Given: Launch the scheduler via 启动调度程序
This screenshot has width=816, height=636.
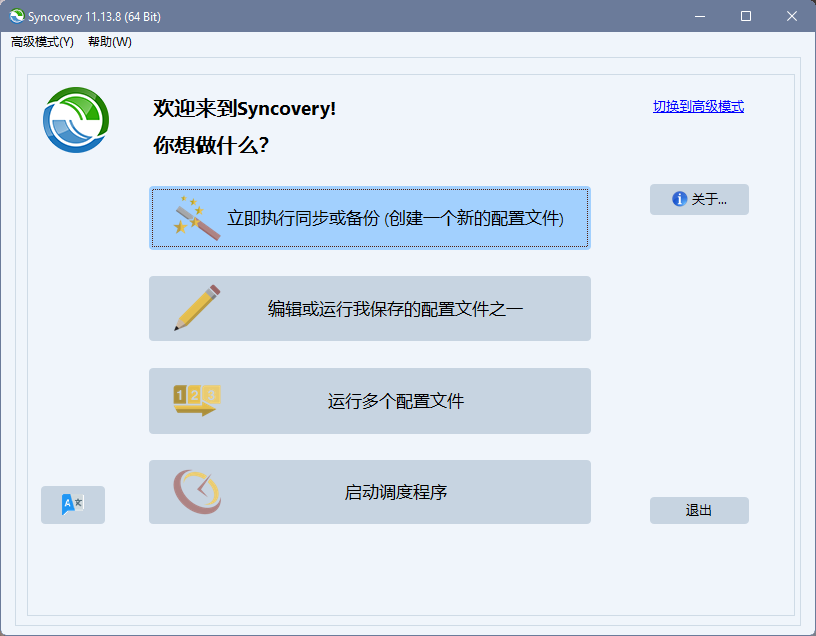Looking at the screenshot, I should click(x=370, y=491).
